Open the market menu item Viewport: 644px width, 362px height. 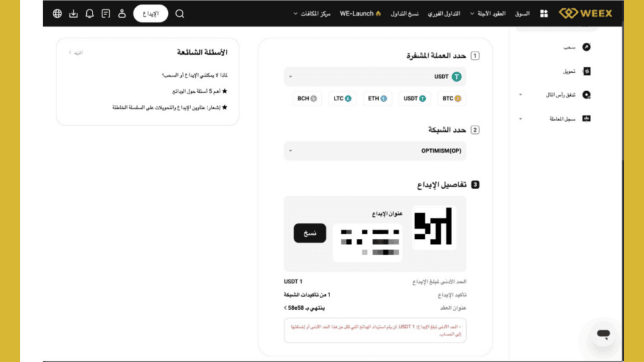[522, 14]
